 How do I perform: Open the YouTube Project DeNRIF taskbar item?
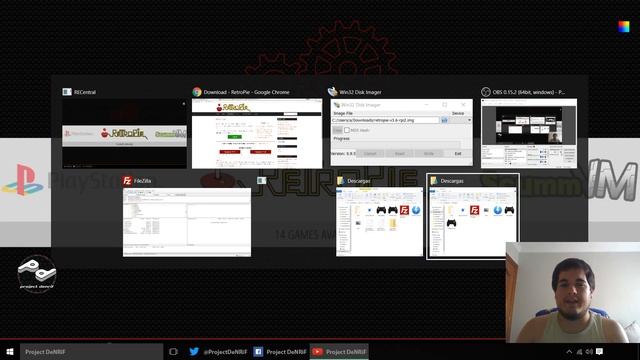click(339, 351)
